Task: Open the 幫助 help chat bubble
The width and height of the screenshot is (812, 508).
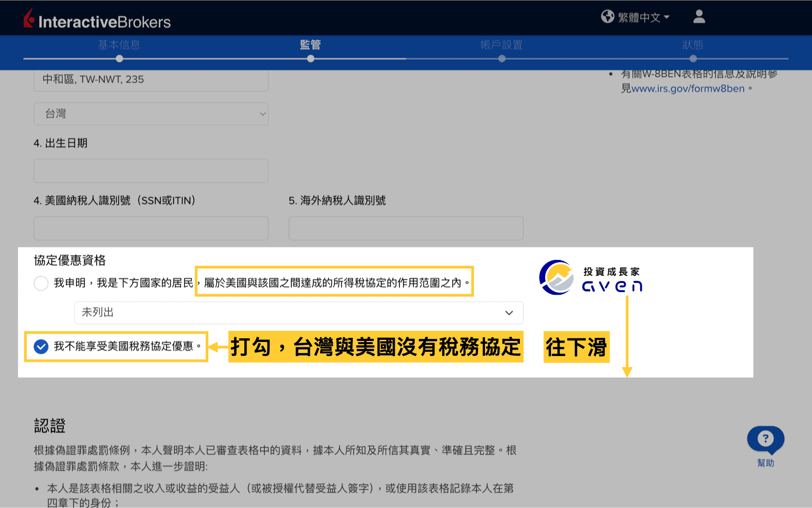Action: (765, 440)
